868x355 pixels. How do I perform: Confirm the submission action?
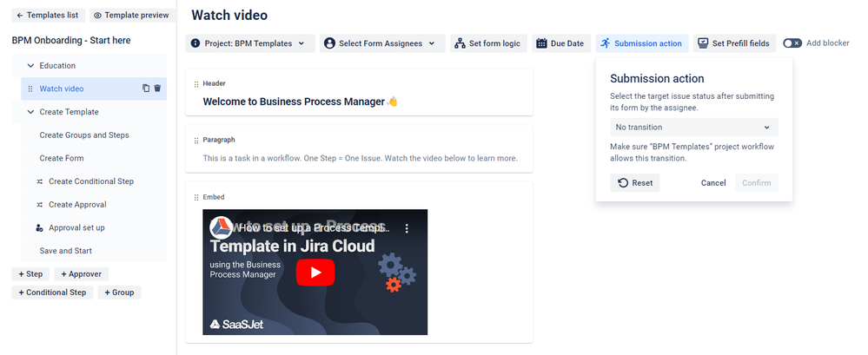tap(757, 183)
